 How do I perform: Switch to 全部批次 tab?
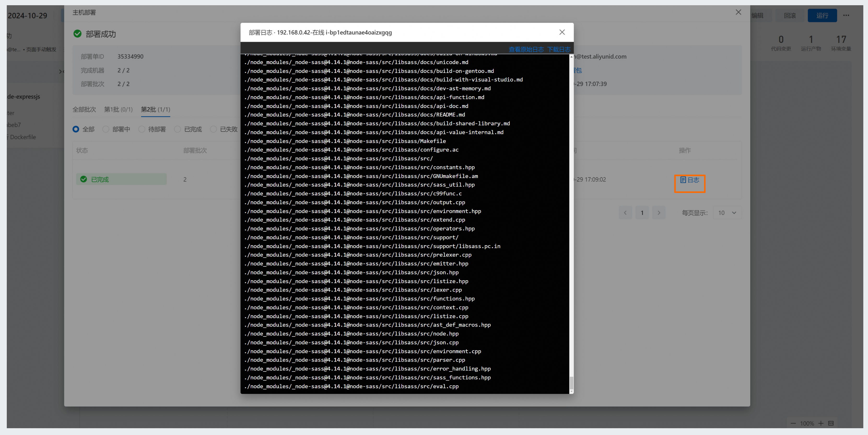click(84, 110)
